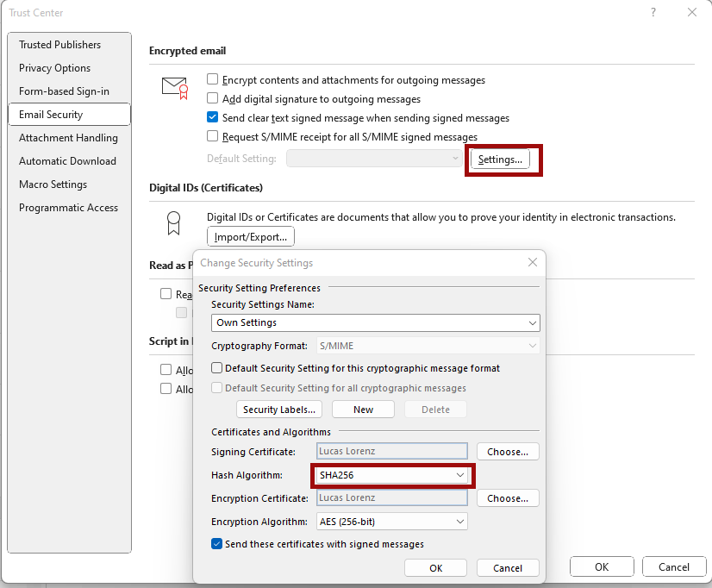Click the Digital ID certificate ribbon icon
The image size is (712, 588).
point(173,223)
